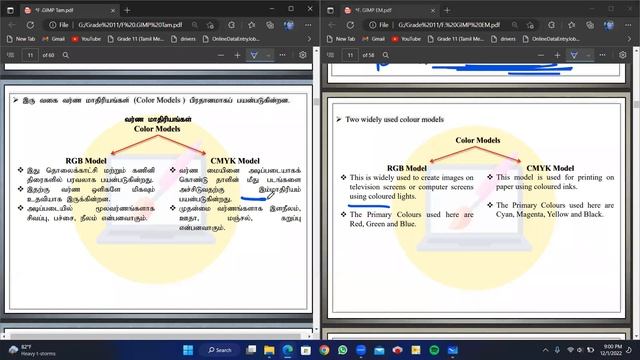Open browser settings menu in left window
The height and width of the screenshot is (360, 640).
click(x=308, y=25)
